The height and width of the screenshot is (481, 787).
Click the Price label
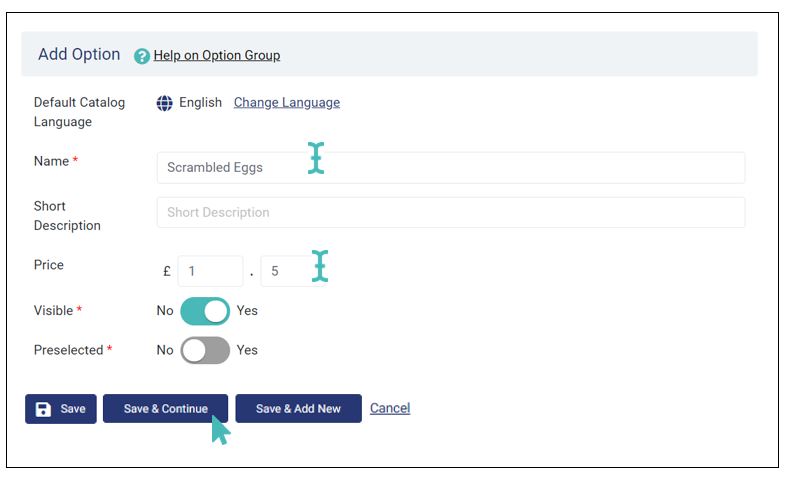pyautogui.click(x=49, y=265)
